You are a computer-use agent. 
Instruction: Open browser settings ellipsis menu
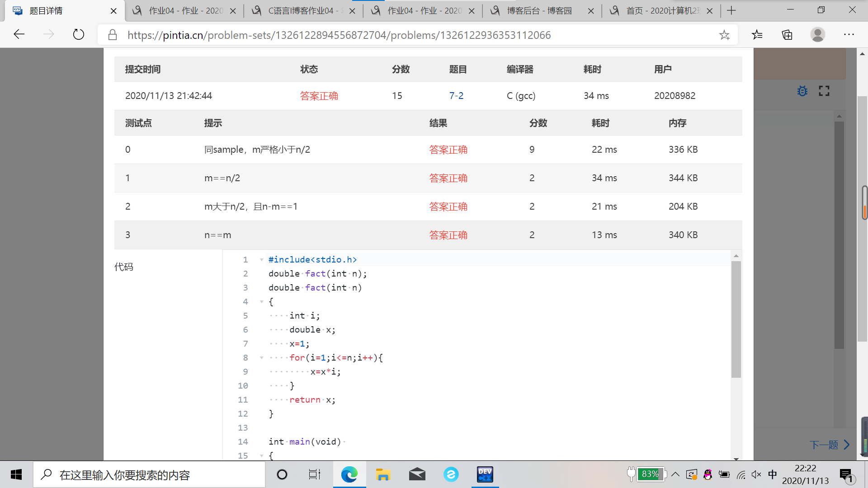[849, 34]
